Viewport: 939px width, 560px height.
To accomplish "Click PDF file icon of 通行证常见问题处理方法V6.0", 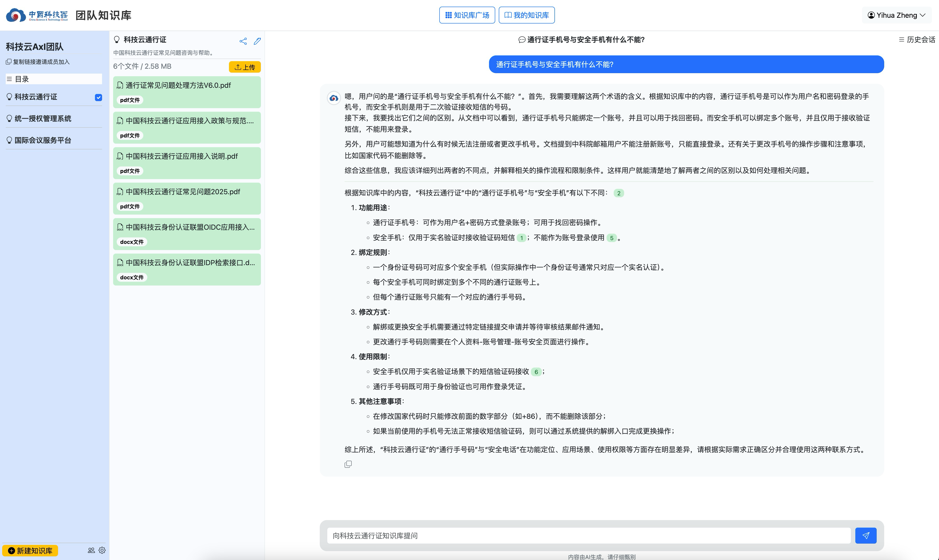I will (120, 85).
